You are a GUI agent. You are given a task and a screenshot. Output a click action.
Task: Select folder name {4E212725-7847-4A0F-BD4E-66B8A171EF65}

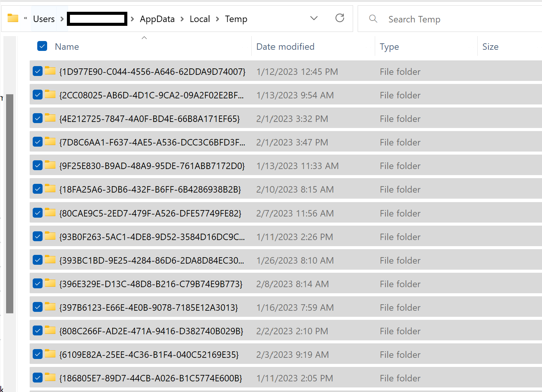pyautogui.click(x=150, y=119)
